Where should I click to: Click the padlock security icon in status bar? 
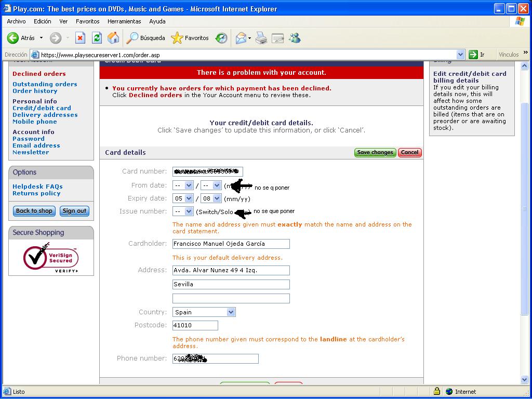[x=437, y=391]
